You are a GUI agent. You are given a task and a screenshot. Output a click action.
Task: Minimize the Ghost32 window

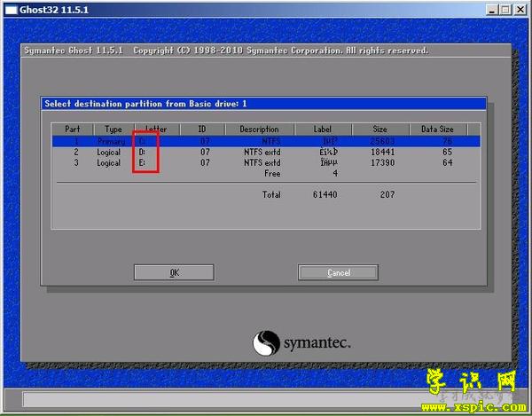(x=492, y=10)
